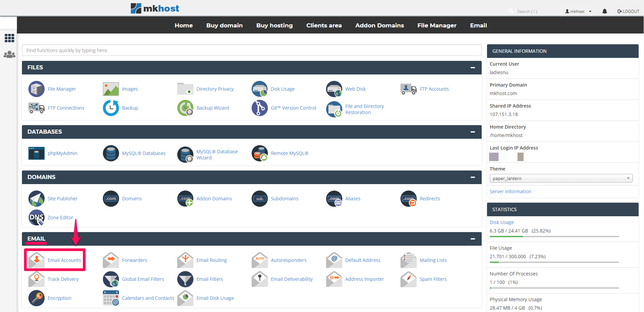Screen dimensions: 644x312
Task: Click the user manager people icon in sidebar
Action: [x=9, y=54]
